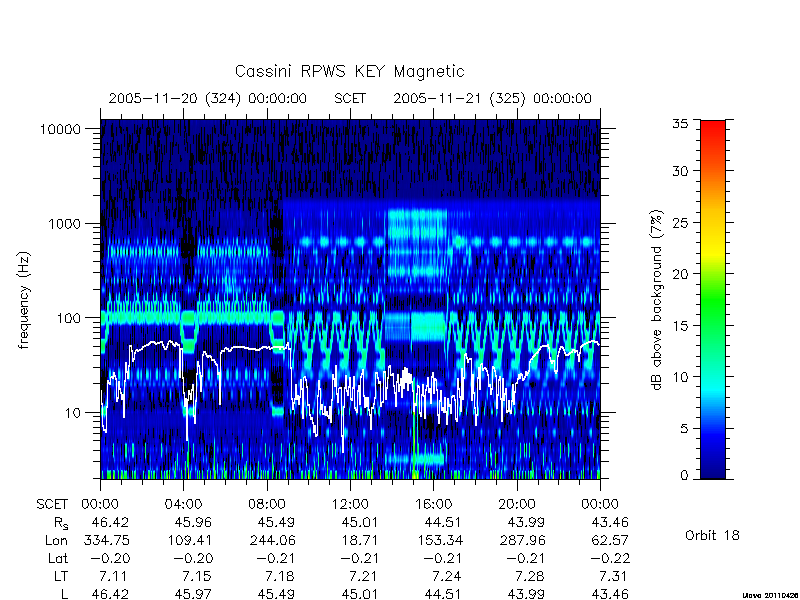Click the '1000' frequency tick label
The image size is (800, 600).
(64, 224)
